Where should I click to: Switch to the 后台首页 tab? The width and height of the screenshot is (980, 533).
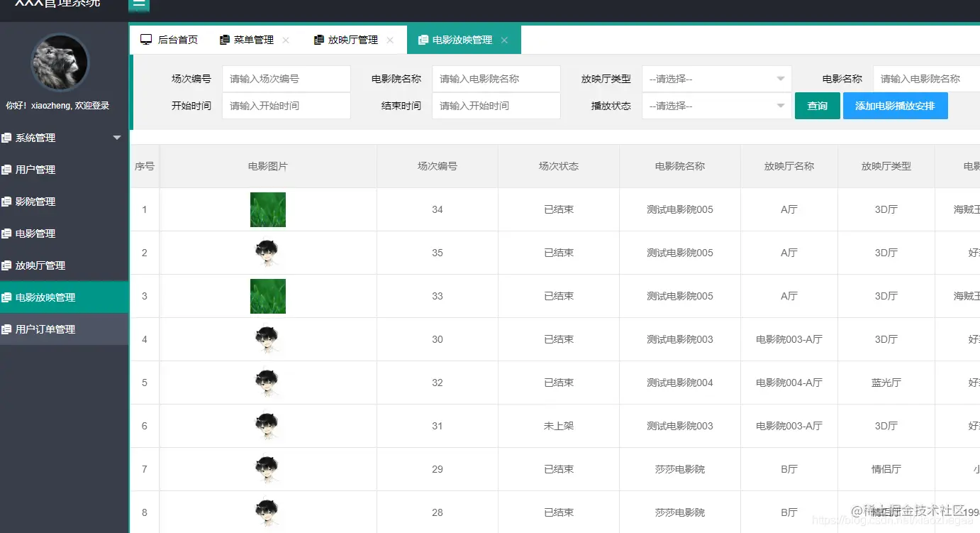pyautogui.click(x=175, y=40)
